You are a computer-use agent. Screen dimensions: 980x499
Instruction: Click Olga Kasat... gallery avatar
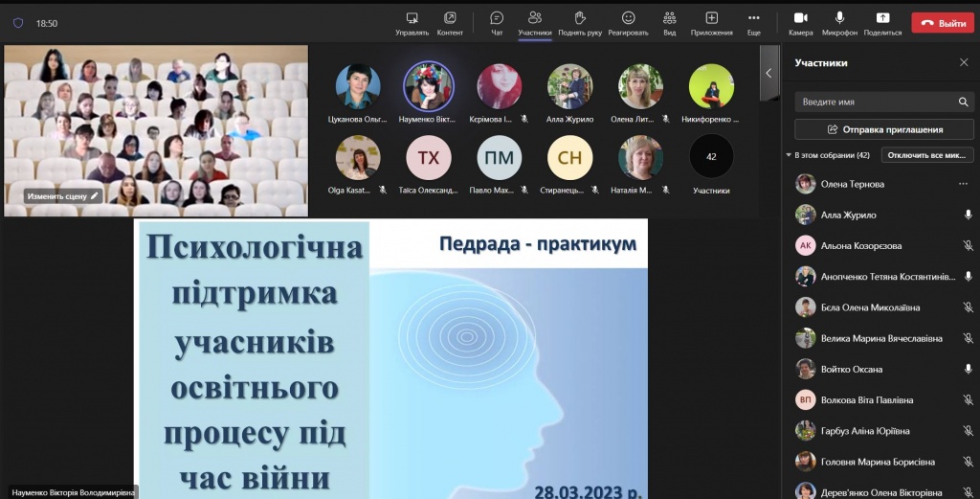coord(358,158)
